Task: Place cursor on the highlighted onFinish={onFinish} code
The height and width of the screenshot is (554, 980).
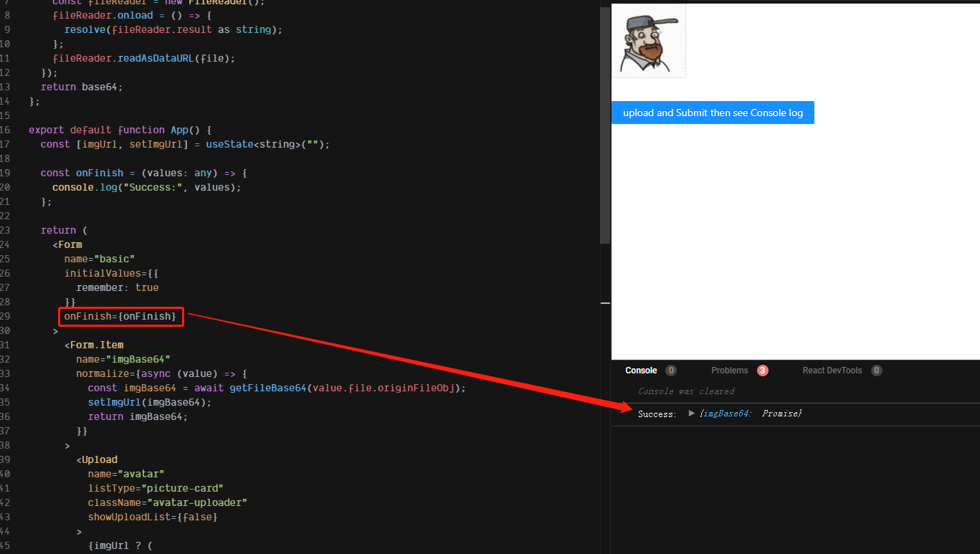Action: click(x=120, y=316)
